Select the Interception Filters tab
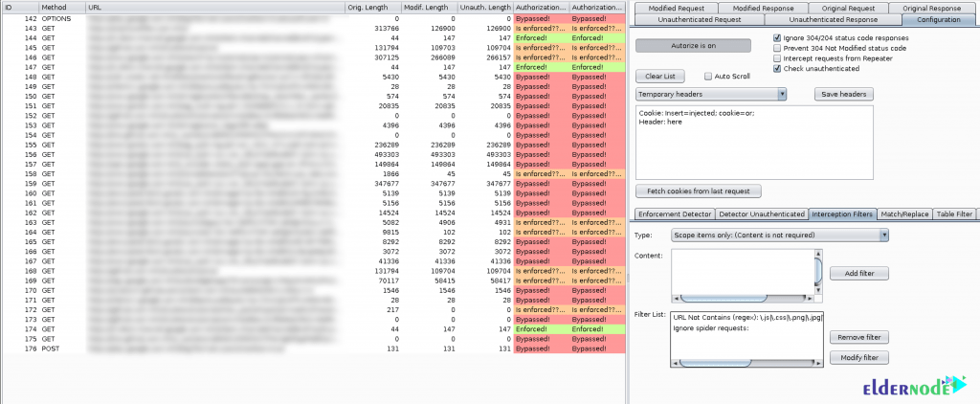 pyautogui.click(x=842, y=213)
